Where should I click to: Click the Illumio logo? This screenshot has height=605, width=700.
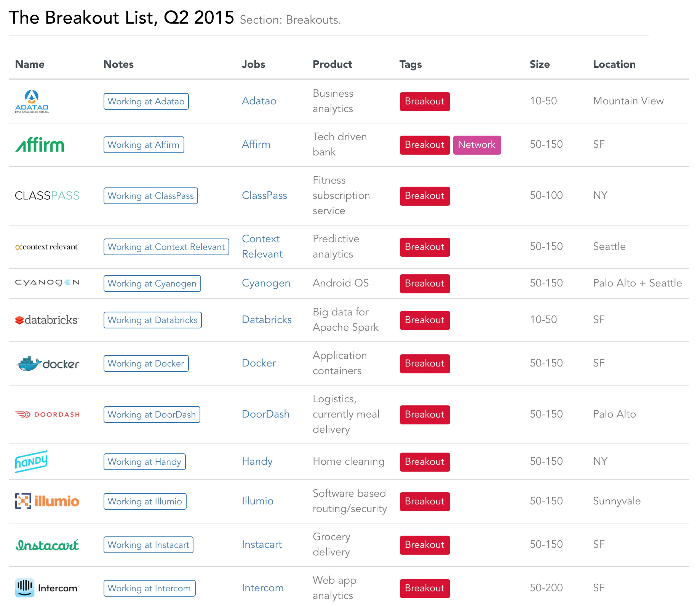pyautogui.click(x=47, y=501)
